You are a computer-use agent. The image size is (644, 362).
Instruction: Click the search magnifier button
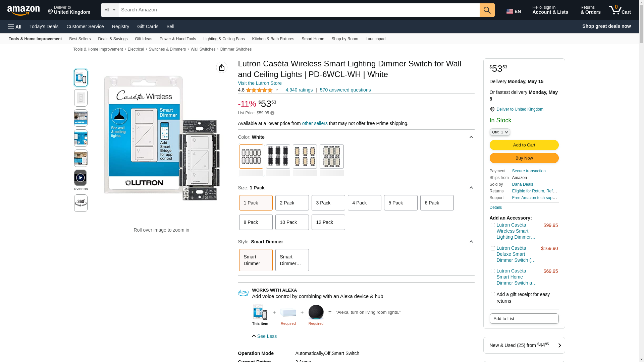coord(487,10)
